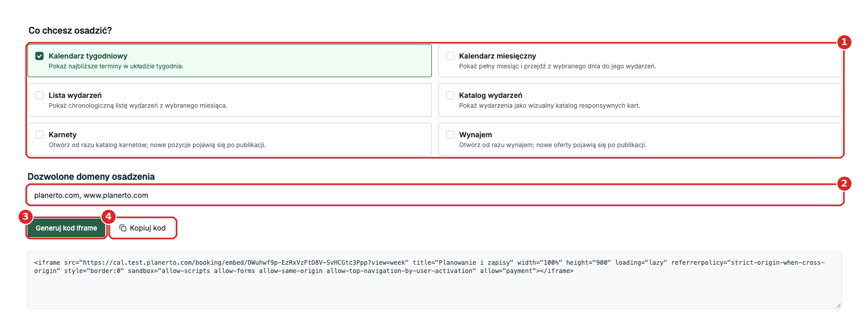
Task: Select the Katalog wydarzeń checkbox
Action: pos(450,95)
